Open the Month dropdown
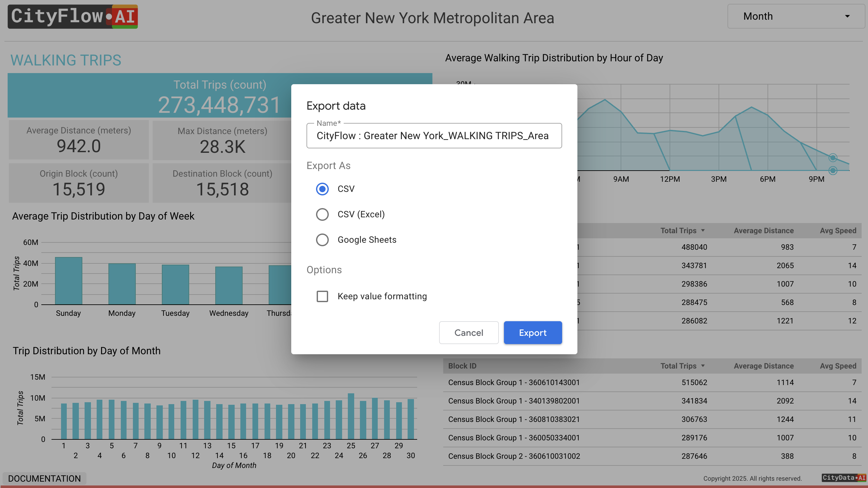The image size is (868, 488). coord(796,16)
